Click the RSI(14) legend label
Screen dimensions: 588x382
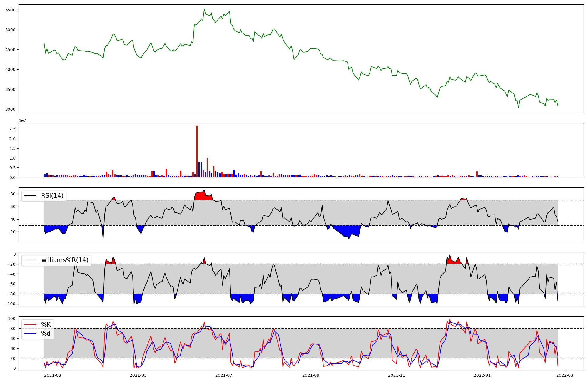52,196
